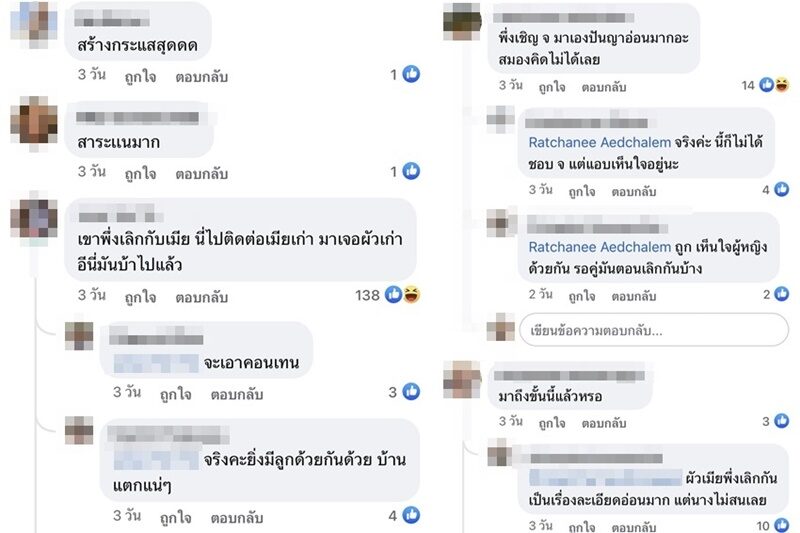
Task: Click the like icon on มาถึงขั้นนี้แล้วหรอ comment
Action: point(782,420)
